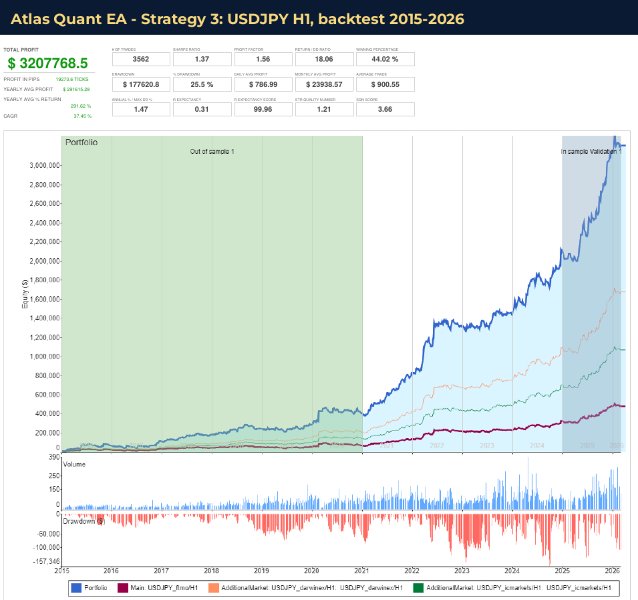This screenshot has width=638, height=600.
Task: Click the quality number value 1.21
Action: [324, 109]
